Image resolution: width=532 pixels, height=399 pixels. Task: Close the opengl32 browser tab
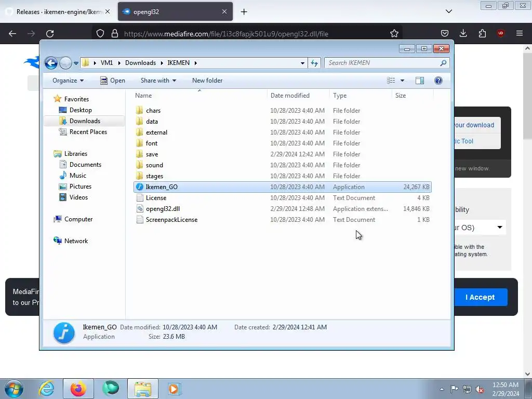(224, 11)
